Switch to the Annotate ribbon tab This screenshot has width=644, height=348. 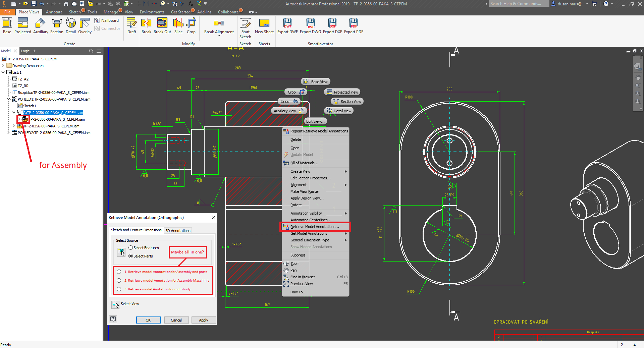pyautogui.click(x=54, y=12)
